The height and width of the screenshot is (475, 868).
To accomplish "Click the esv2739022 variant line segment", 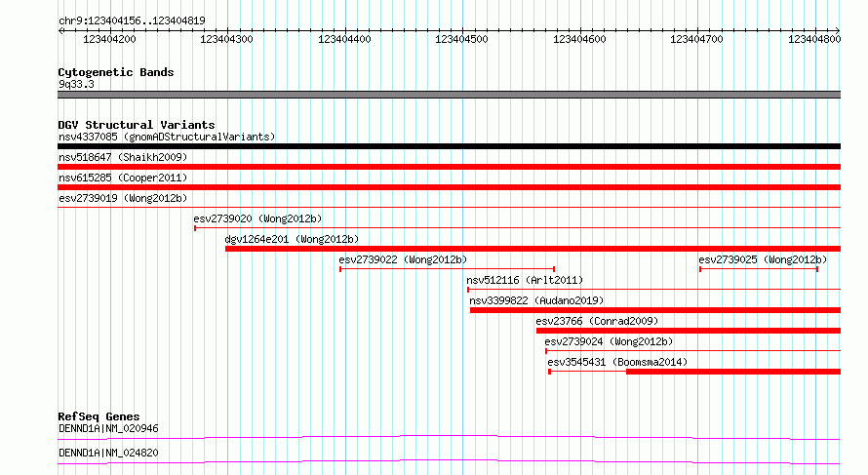I will (448, 269).
